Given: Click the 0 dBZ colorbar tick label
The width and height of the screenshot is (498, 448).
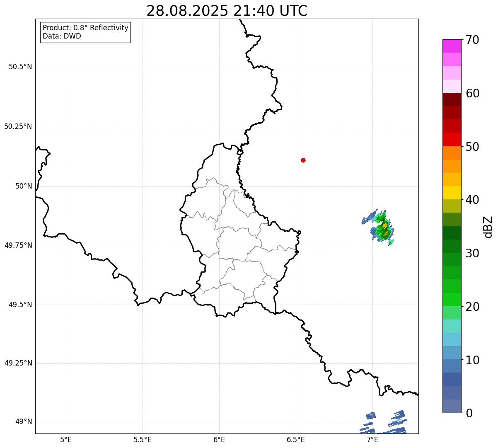Looking at the screenshot, I should 469,413.
